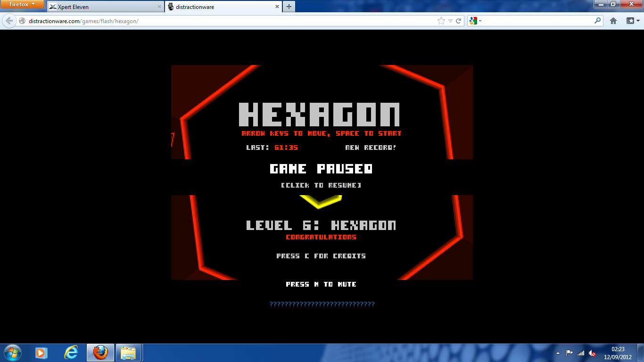
Task: Select the Firefox taskbar button
Action: click(100, 353)
